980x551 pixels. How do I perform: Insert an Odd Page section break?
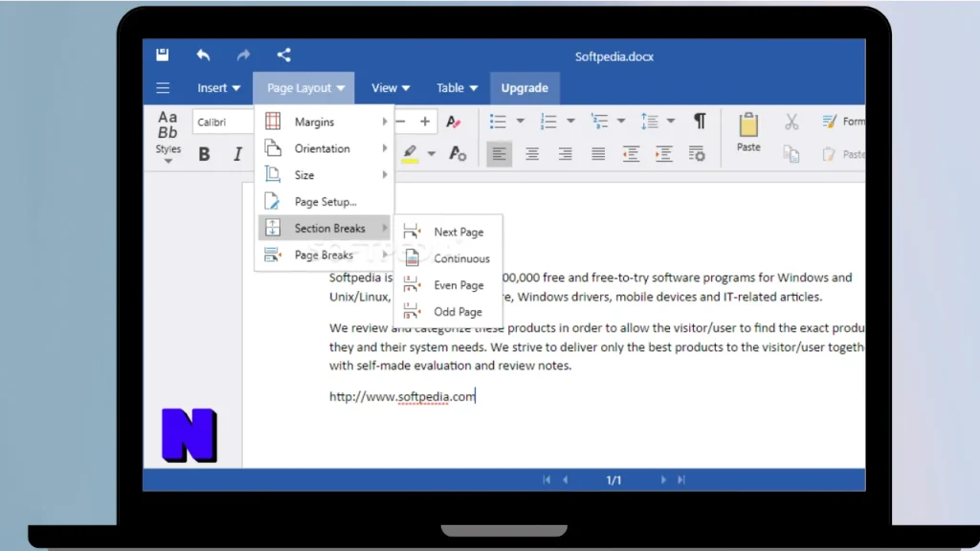pyautogui.click(x=448, y=312)
